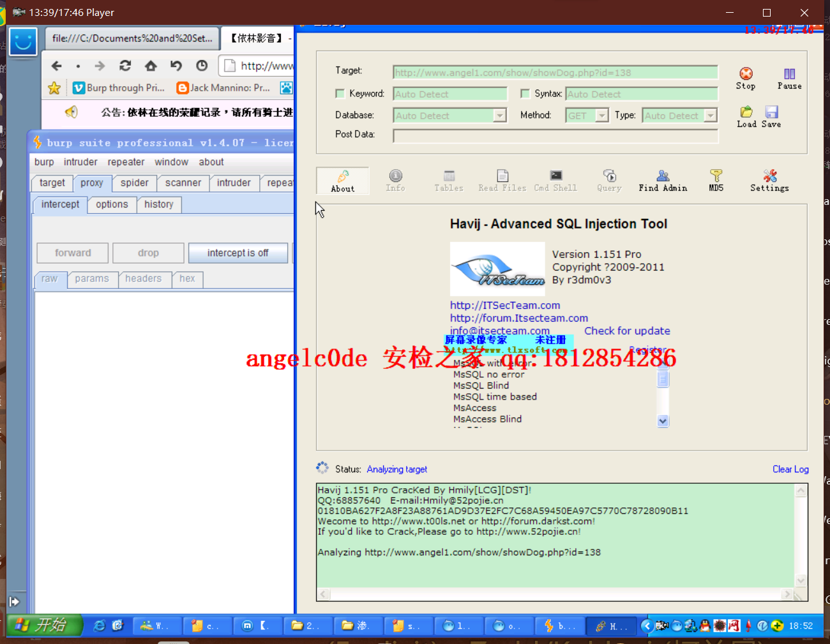This screenshot has width=830, height=644.
Task: Click the forward button in Burp
Action: [73, 253]
